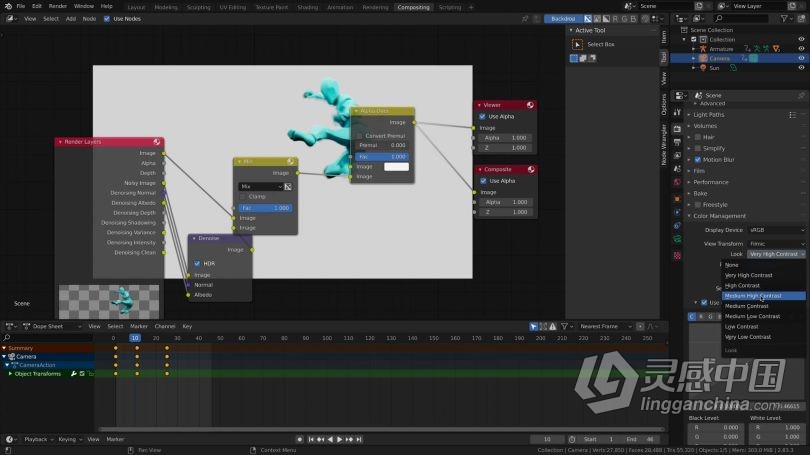This screenshot has height=455, width=810.
Task: Open the Output properties tab icon
Action: (677, 142)
